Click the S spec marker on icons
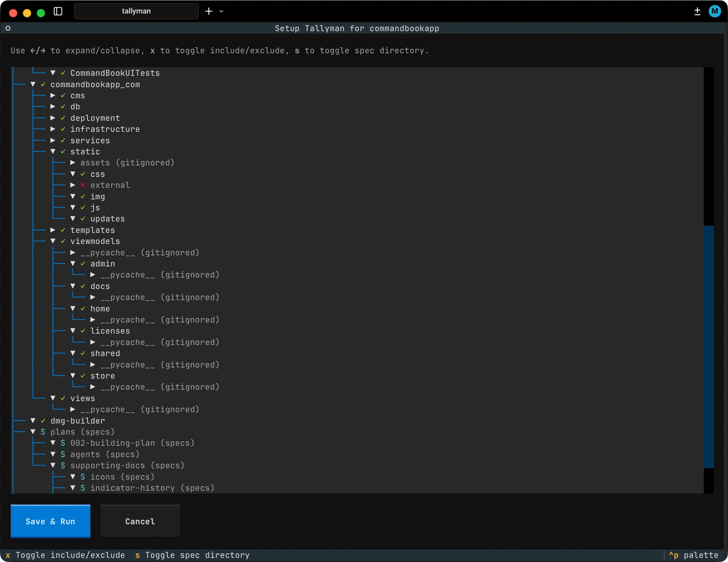This screenshot has width=728, height=562. click(83, 477)
